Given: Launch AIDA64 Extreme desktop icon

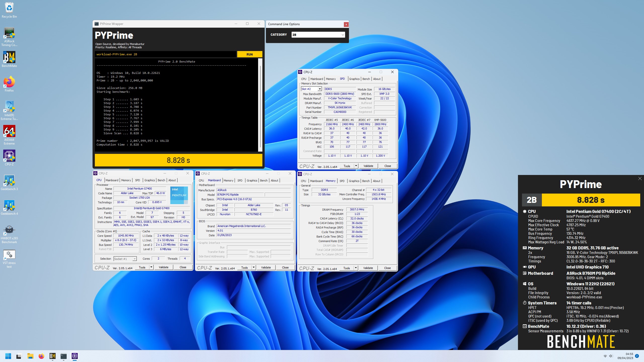Looking at the screenshot, I should pos(9,135).
